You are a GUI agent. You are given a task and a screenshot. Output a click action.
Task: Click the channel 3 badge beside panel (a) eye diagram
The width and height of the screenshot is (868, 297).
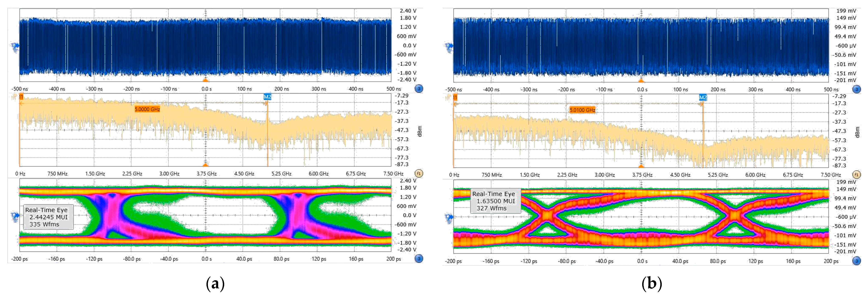pyautogui.click(x=419, y=258)
